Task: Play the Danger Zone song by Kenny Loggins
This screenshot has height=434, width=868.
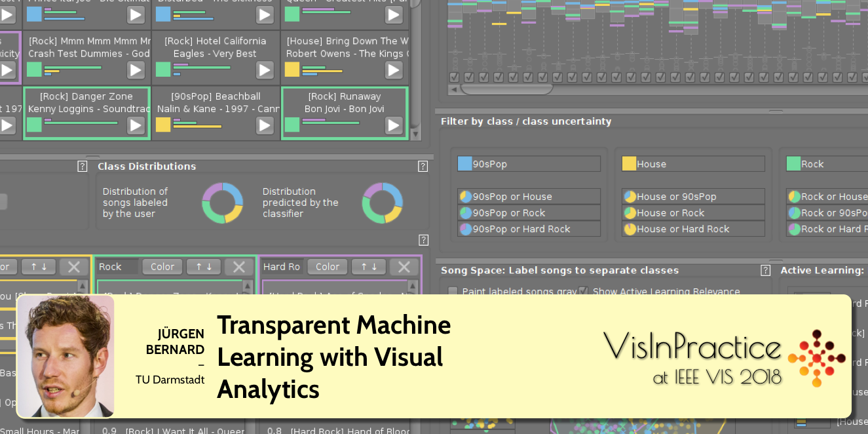Action: tap(136, 125)
